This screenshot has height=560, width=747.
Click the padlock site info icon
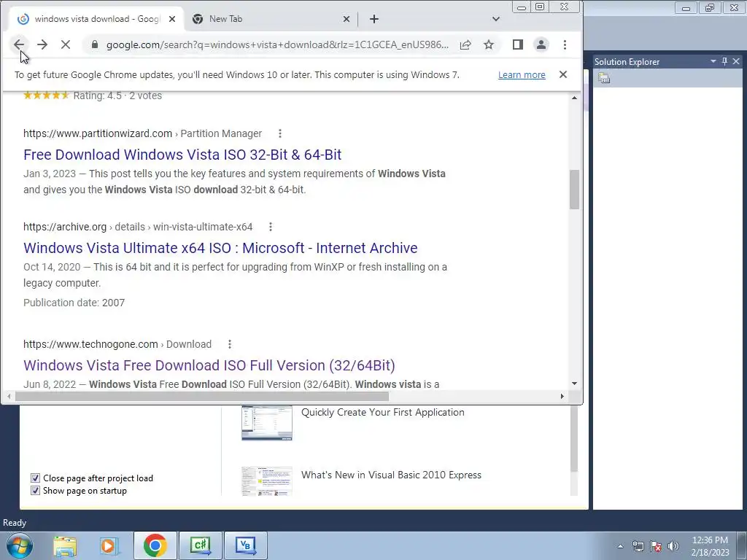[x=95, y=44]
